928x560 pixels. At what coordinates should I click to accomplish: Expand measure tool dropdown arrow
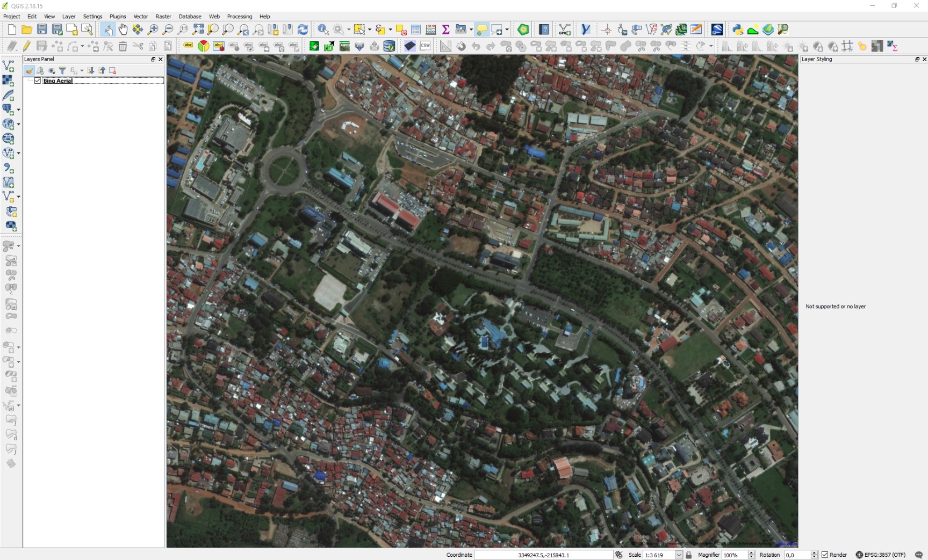(x=471, y=30)
